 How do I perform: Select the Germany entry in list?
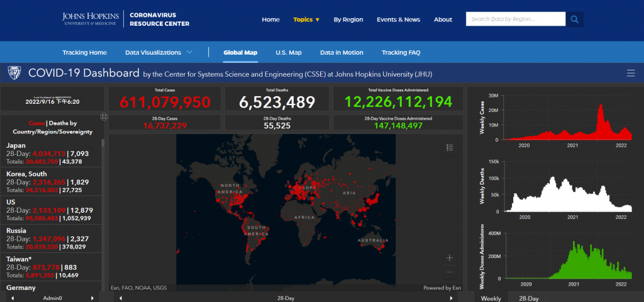click(51, 287)
